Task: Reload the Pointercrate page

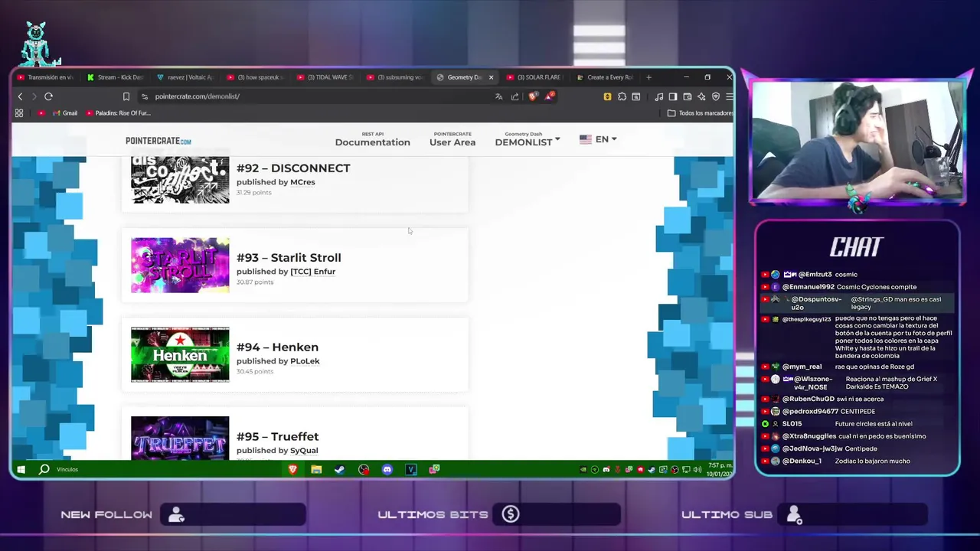Action: click(x=48, y=96)
